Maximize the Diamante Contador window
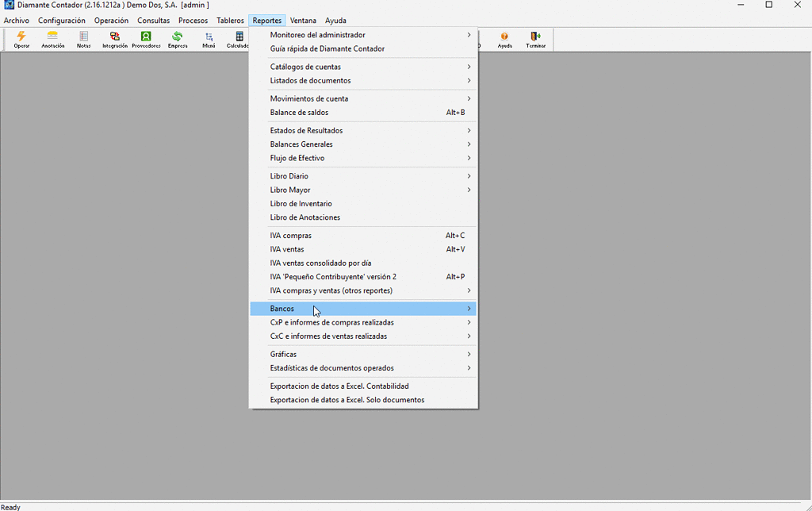 769,6
